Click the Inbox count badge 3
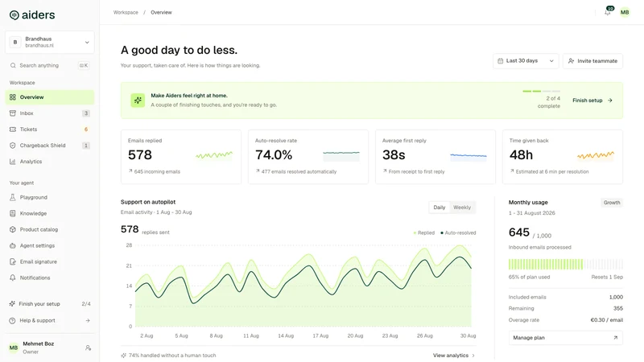 pos(86,113)
